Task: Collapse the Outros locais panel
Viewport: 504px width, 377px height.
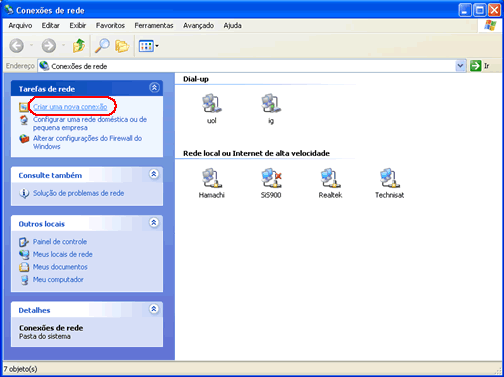Action: pos(154,223)
